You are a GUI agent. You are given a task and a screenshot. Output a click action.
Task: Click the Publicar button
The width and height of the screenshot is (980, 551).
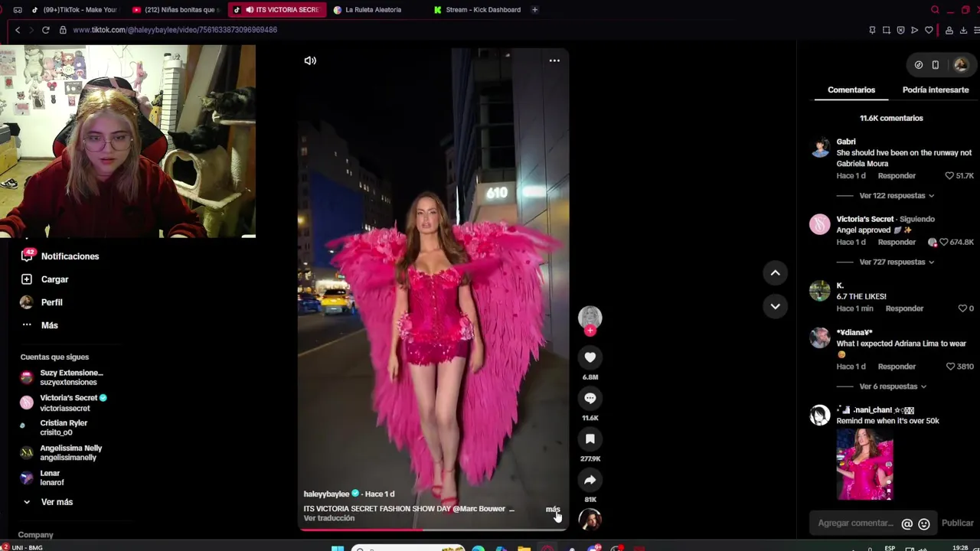pos(957,523)
